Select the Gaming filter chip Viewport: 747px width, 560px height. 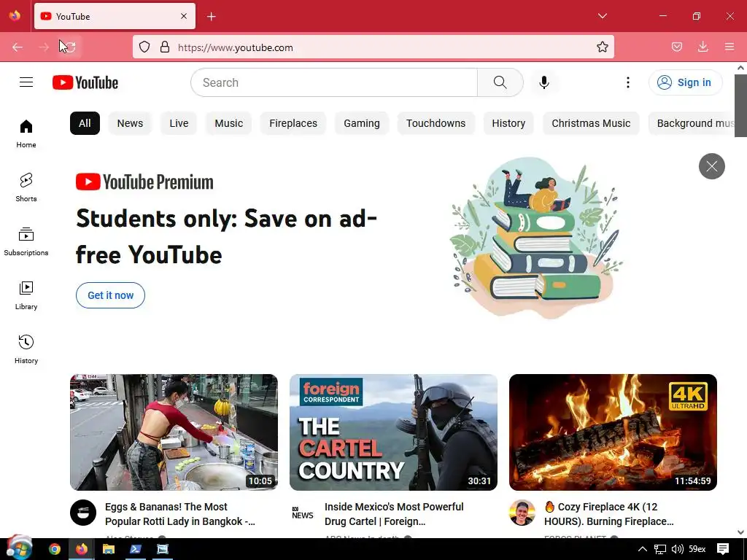pyautogui.click(x=362, y=123)
